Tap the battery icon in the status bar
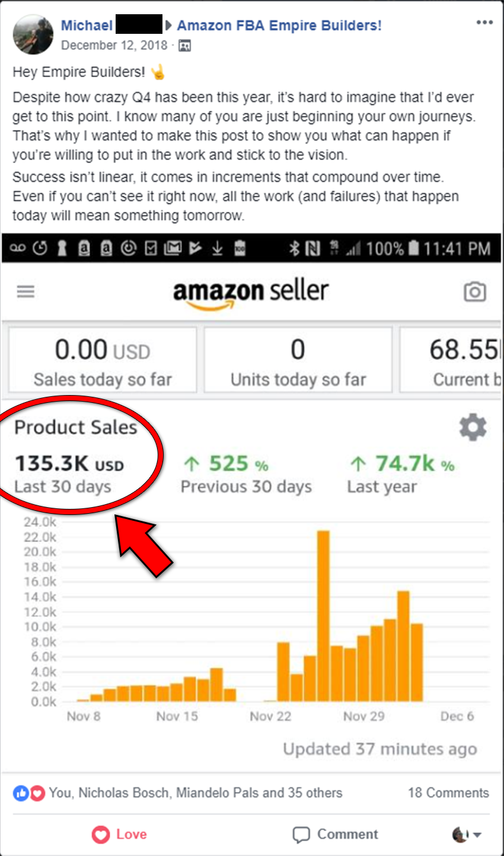Image resolution: width=504 pixels, height=856 pixels. pyautogui.click(x=414, y=248)
